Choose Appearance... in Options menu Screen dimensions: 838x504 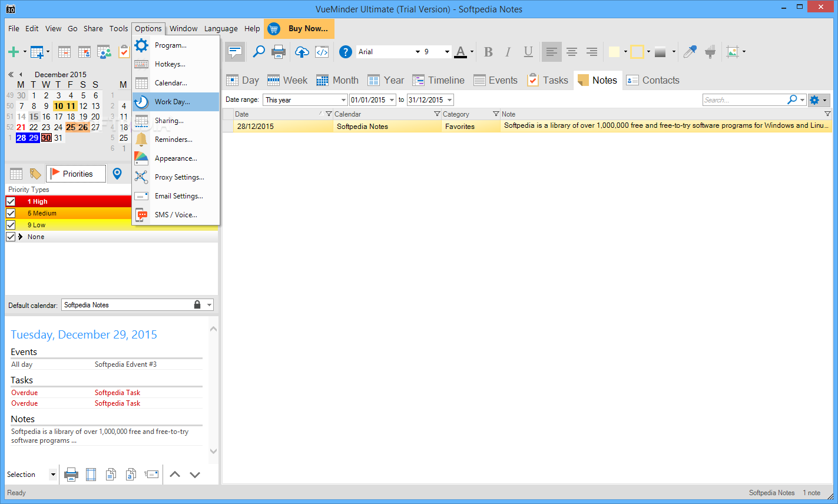coord(175,158)
